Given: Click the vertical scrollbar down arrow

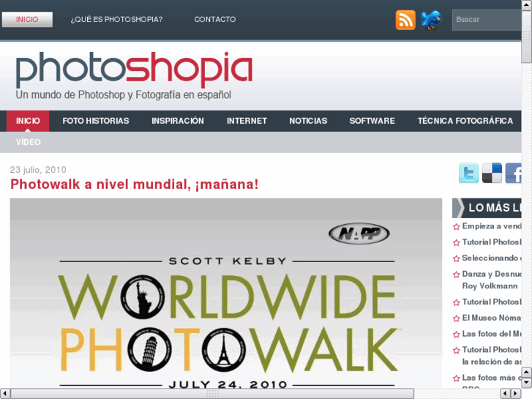Looking at the screenshot, I should click(x=527, y=383).
